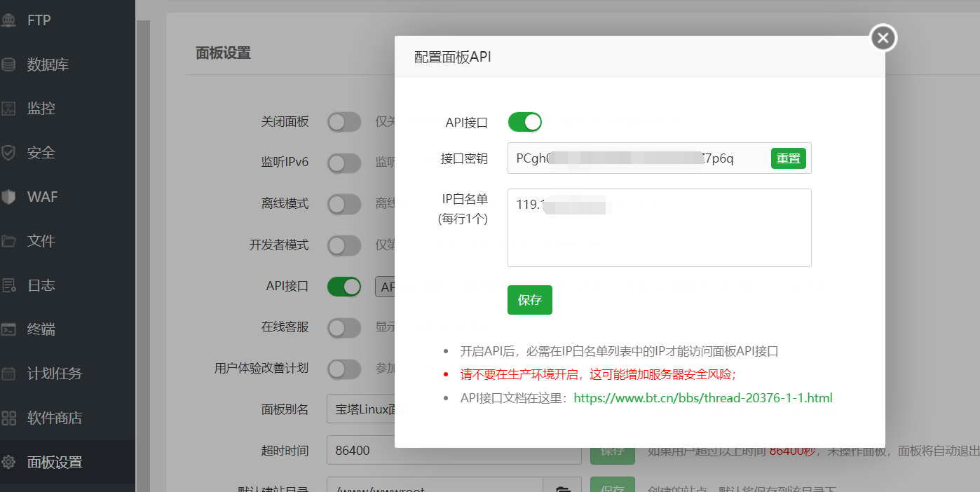
Task: Click the files folder icon in sidebar
Action: tap(8, 241)
